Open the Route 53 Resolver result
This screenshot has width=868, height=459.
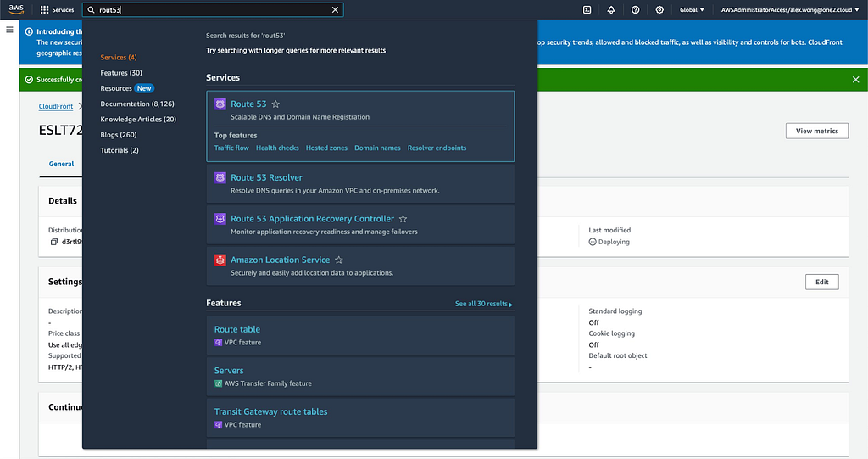point(266,177)
